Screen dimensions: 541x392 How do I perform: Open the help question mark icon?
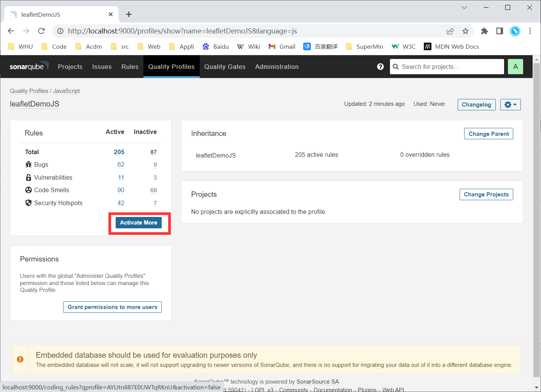tap(380, 67)
